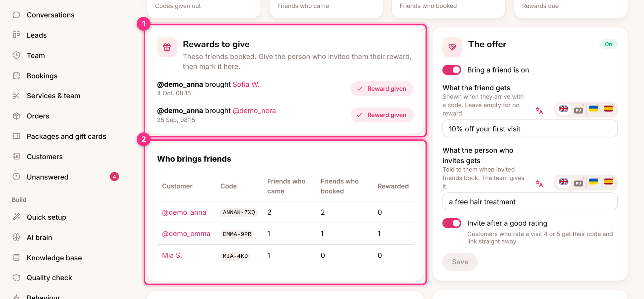Open the Team page
The width and height of the screenshot is (644, 299).
tap(36, 56)
